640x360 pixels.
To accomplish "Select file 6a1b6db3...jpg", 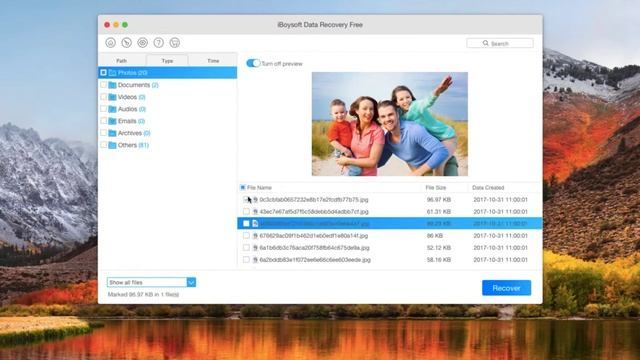I will click(x=314, y=247).
